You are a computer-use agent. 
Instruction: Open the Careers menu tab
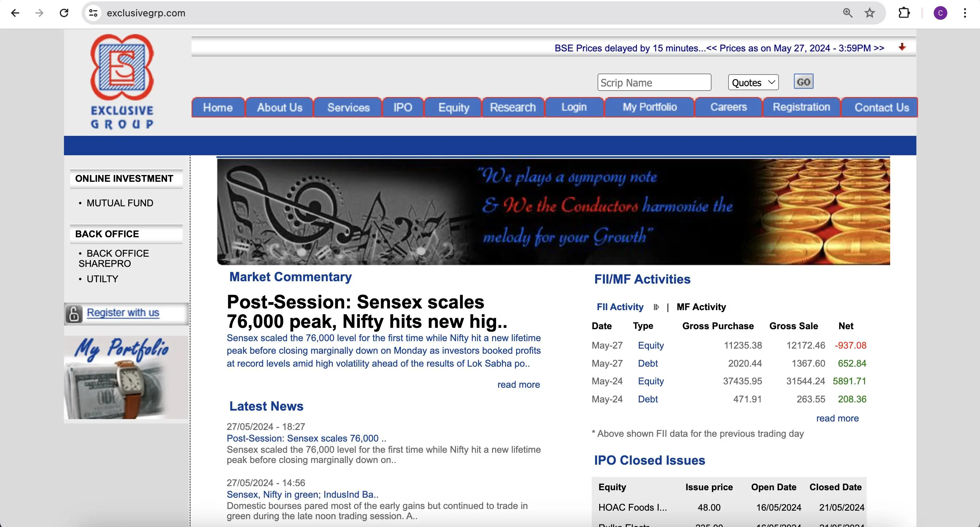(728, 107)
